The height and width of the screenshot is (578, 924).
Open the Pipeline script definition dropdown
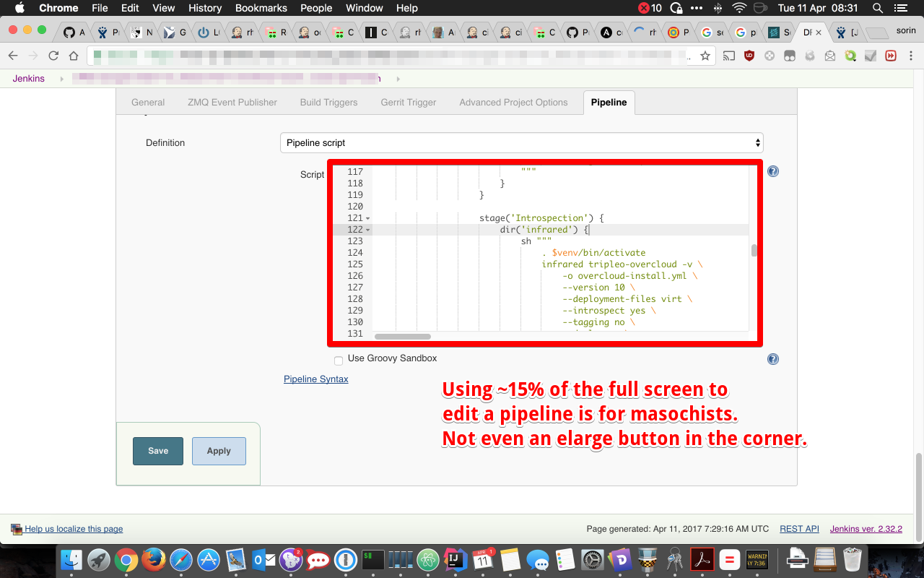tap(521, 143)
